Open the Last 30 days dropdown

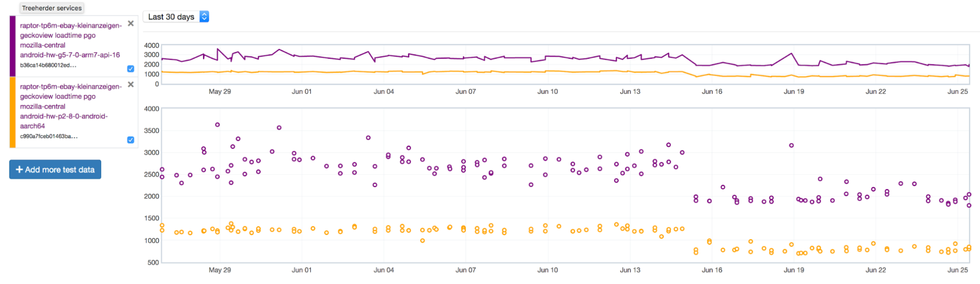pyautogui.click(x=176, y=17)
